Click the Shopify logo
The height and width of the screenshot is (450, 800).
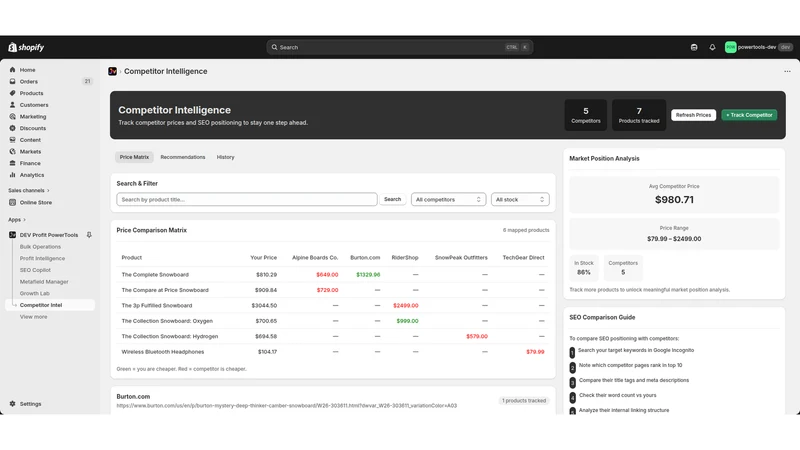point(26,47)
